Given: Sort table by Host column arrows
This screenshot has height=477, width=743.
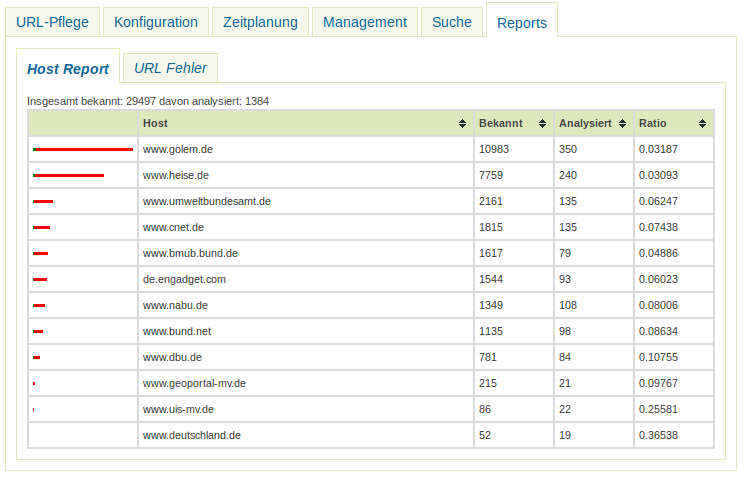Looking at the screenshot, I should [462, 124].
